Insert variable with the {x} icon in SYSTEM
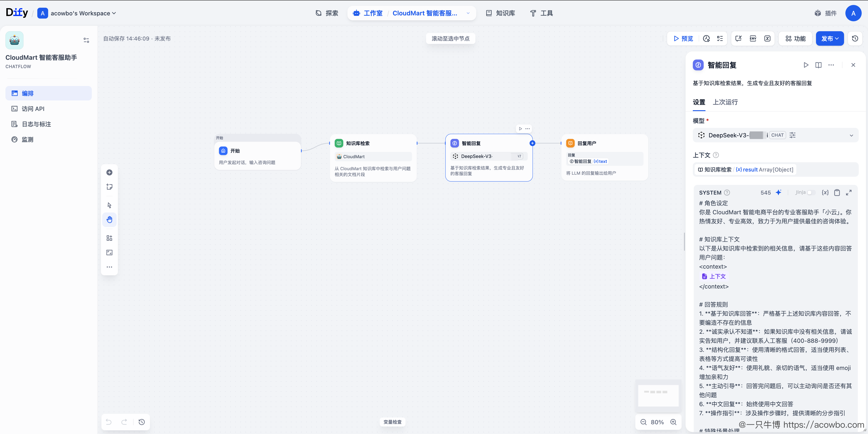This screenshot has width=868, height=434. pos(825,193)
